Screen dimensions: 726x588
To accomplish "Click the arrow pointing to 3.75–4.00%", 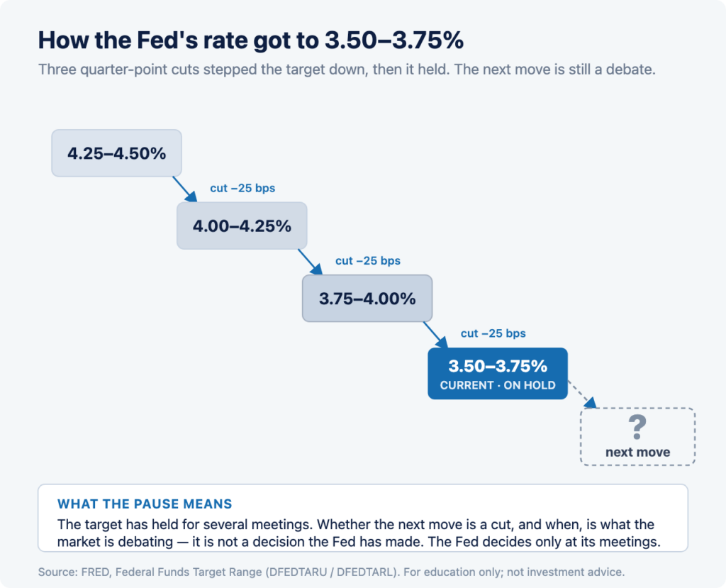I will click(x=311, y=262).
